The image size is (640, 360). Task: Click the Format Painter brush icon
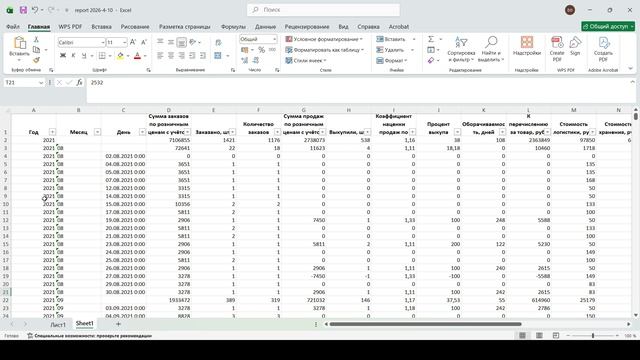[x=36, y=60]
